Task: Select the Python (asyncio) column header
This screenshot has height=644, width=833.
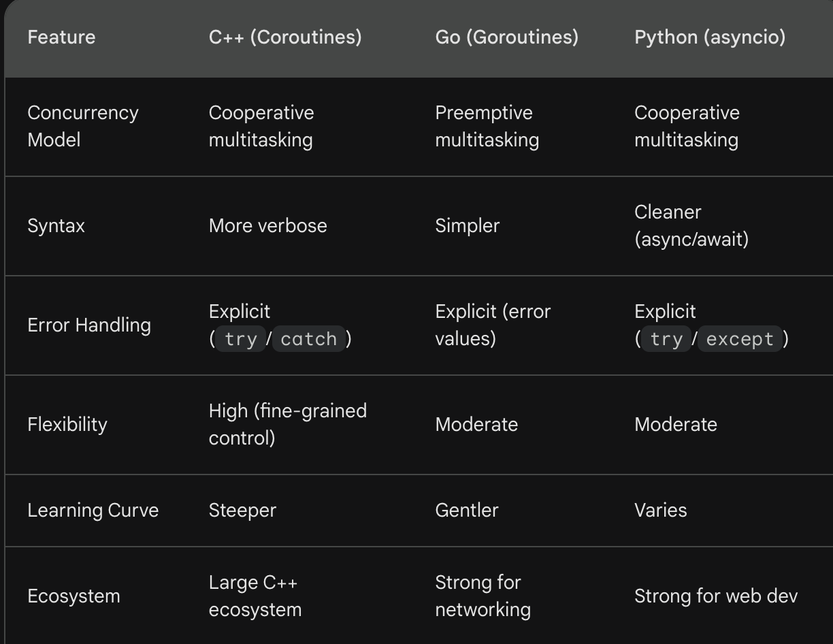Action: [710, 37]
